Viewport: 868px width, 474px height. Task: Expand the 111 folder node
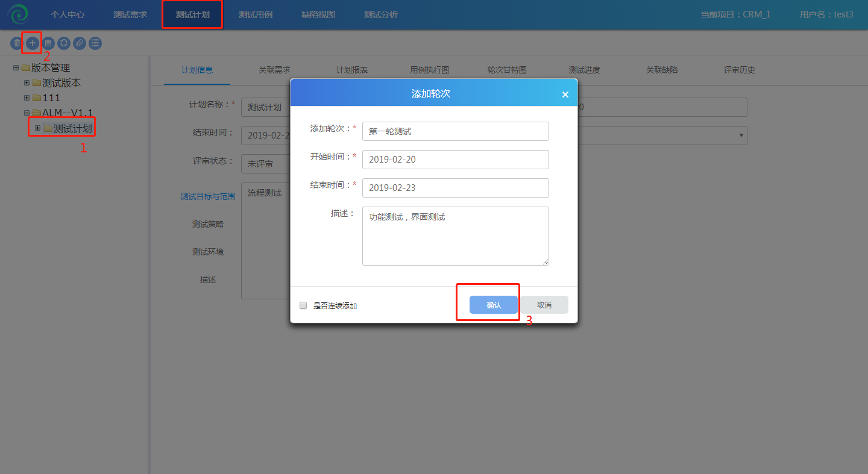pos(27,98)
